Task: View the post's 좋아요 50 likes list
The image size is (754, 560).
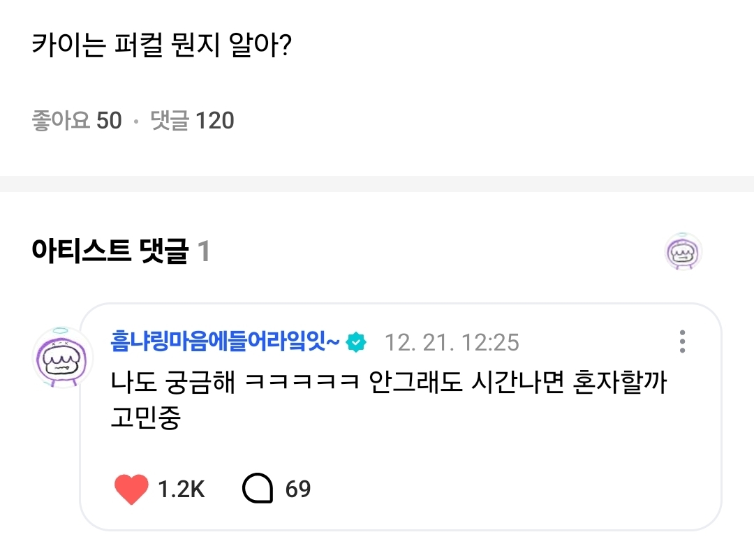Action: pos(77,121)
